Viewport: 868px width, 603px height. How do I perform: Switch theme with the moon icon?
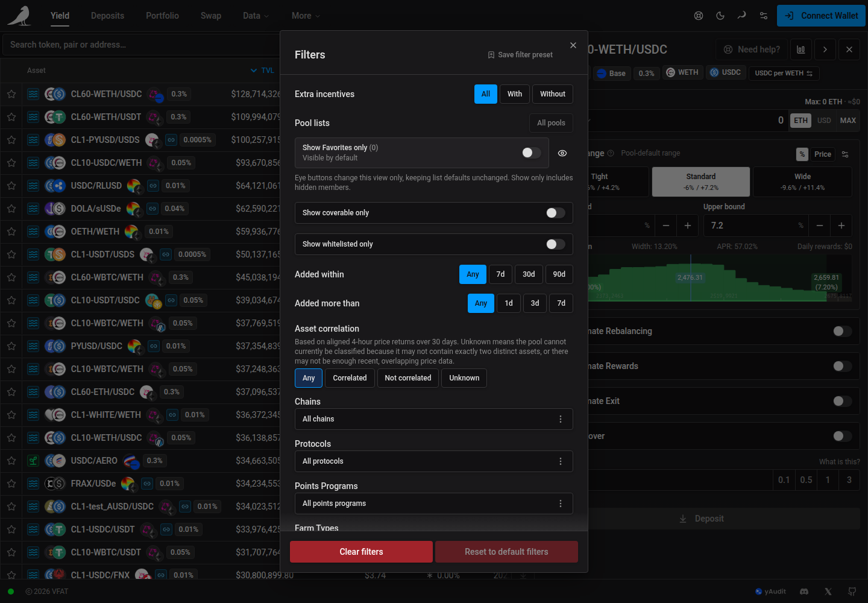click(x=720, y=16)
